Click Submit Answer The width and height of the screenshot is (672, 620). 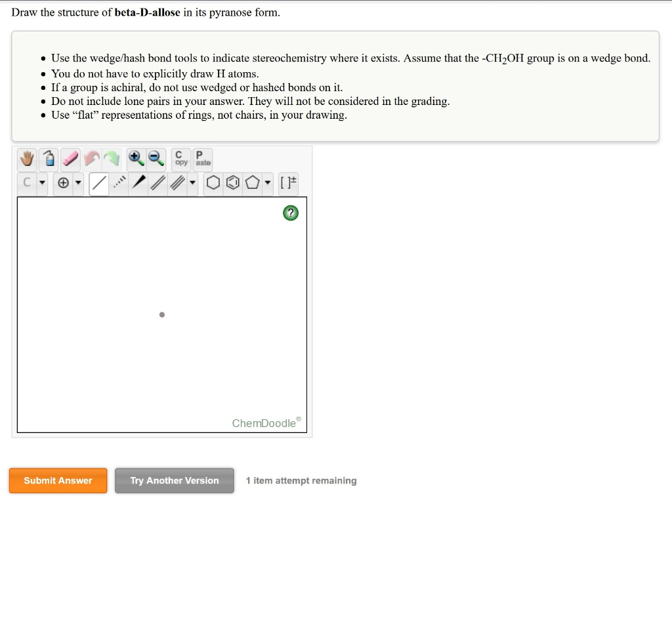click(x=58, y=480)
